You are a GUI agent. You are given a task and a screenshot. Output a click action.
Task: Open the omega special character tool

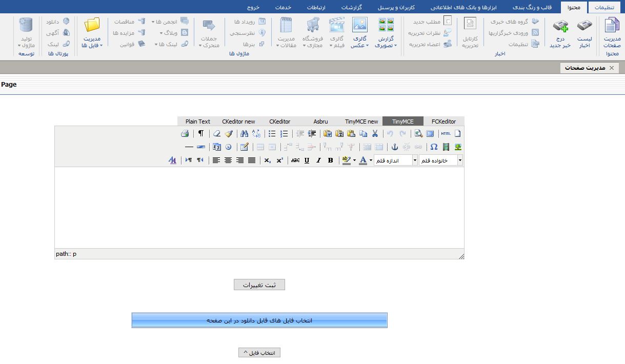click(434, 147)
